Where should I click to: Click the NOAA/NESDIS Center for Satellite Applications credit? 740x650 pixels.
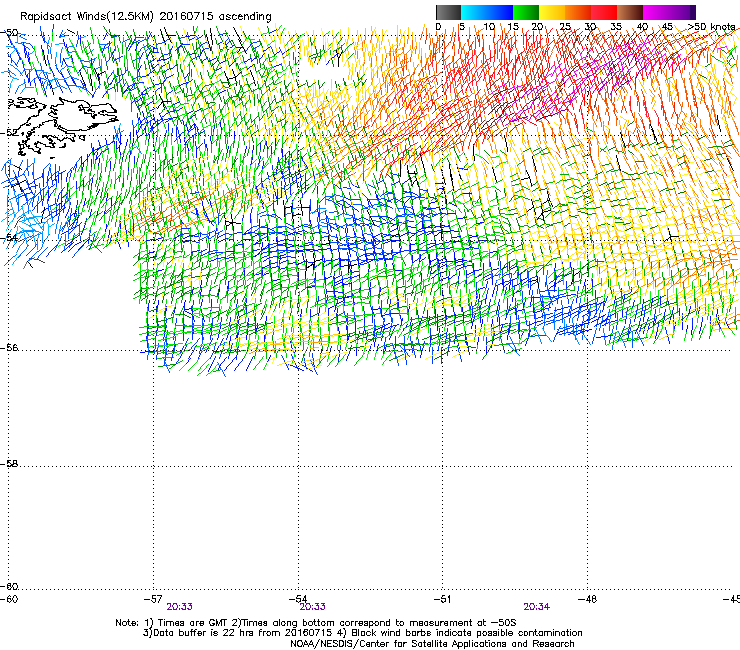pyautogui.click(x=432, y=644)
